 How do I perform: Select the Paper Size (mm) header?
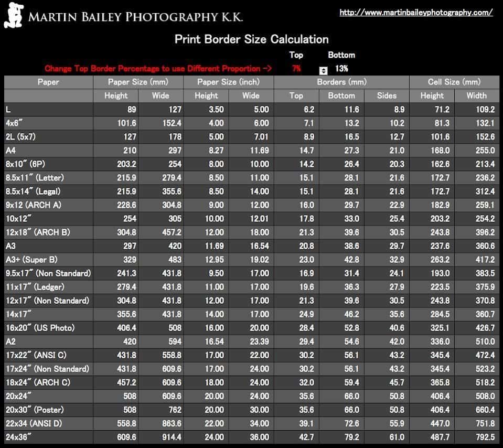[138, 82]
